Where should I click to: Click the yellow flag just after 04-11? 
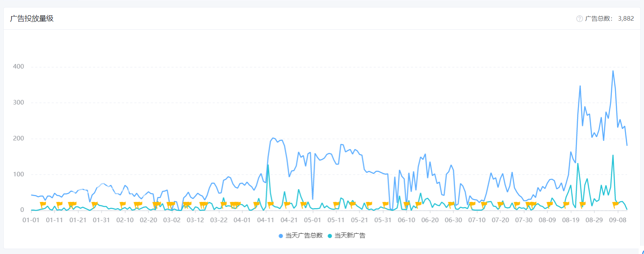point(271,204)
